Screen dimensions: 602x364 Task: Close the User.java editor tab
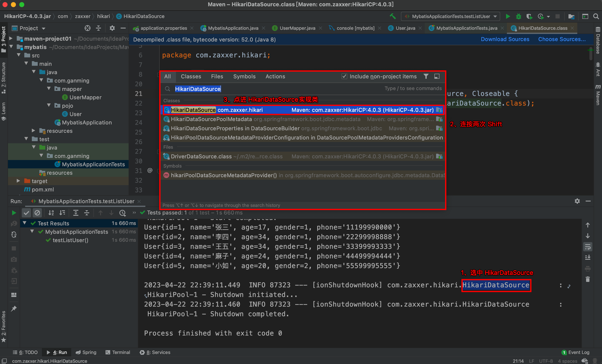tap(420, 28)
